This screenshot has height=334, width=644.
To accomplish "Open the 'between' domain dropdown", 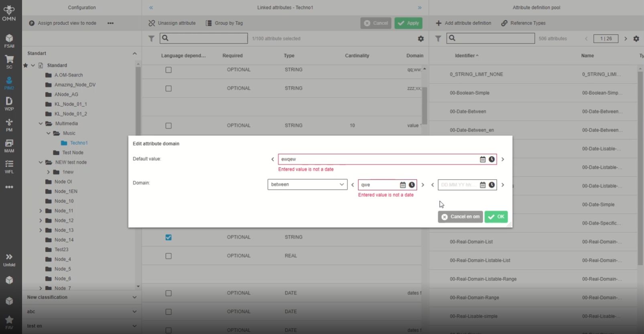I will click(x=307, y=184).
